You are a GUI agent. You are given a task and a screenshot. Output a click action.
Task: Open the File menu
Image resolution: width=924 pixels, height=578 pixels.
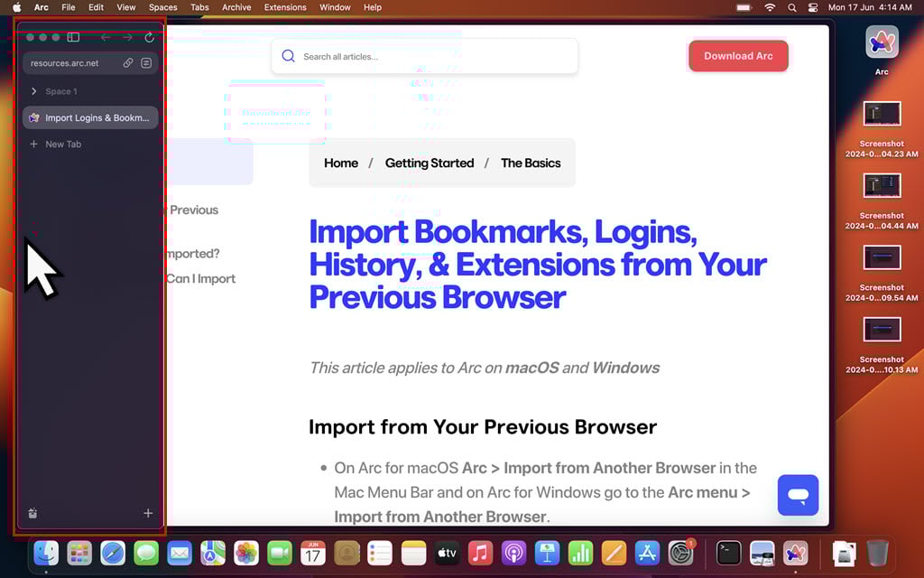[69, 7]
